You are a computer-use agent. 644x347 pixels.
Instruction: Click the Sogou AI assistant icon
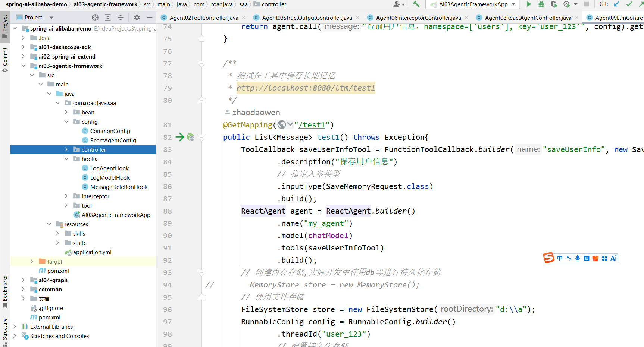point(613,258)
